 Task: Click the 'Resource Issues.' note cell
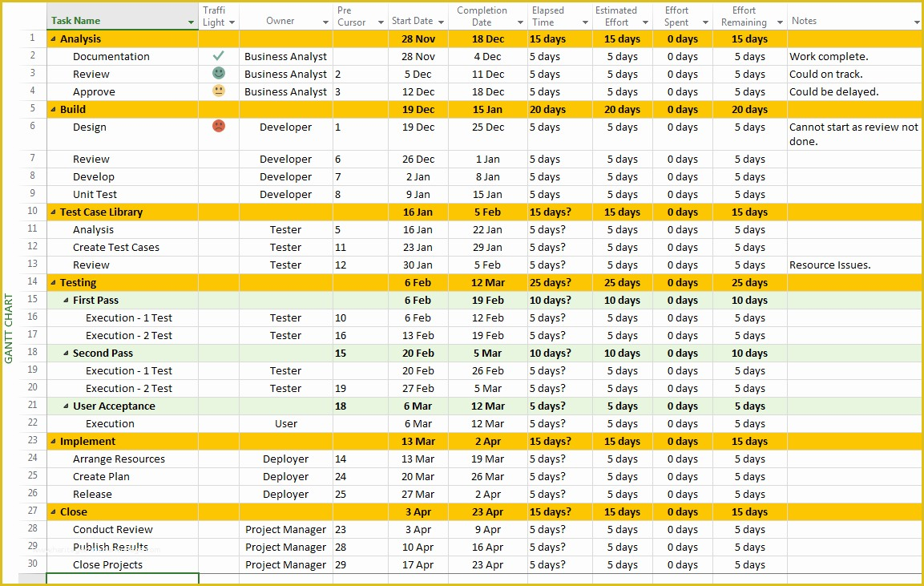(829, 265)
